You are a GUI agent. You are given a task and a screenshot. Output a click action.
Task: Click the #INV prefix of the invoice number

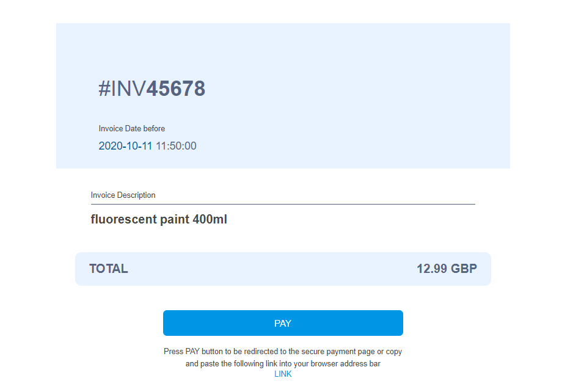(122, 89)
